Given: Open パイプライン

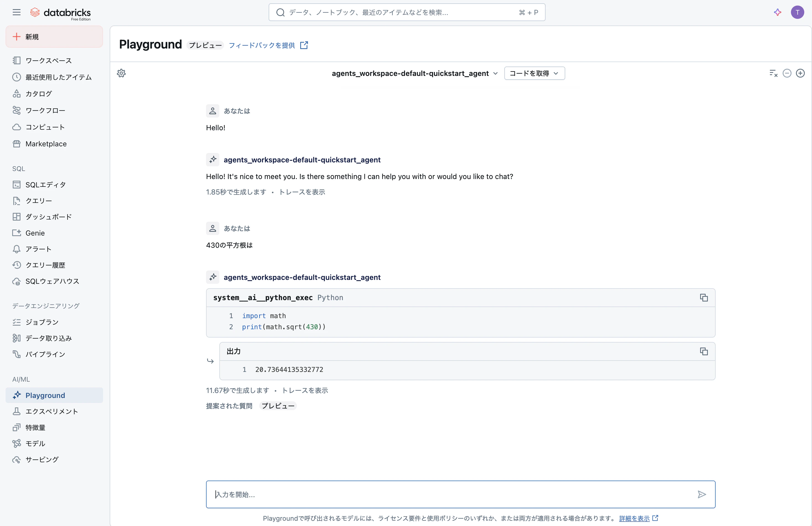Looking at the screenshot, I should click(x=54, y=354).
